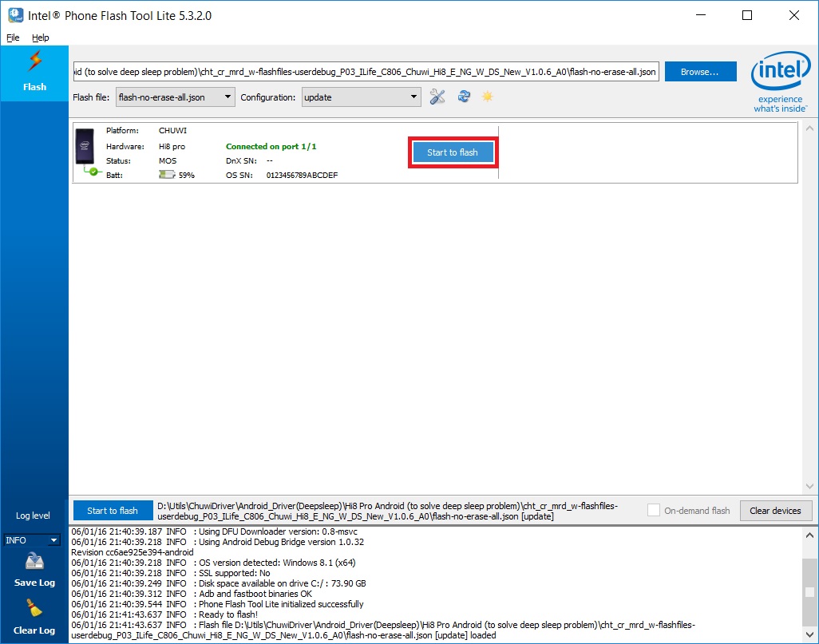Click the log panel scrollbar thumb
The image size is (819, 644).
809,592
